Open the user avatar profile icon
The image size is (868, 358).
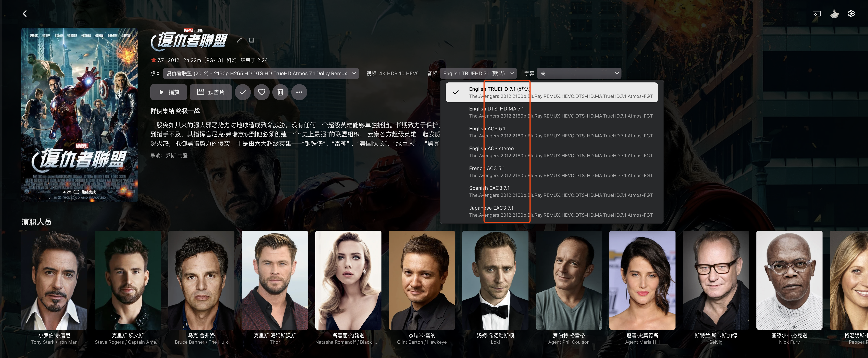tap(834, 14)
